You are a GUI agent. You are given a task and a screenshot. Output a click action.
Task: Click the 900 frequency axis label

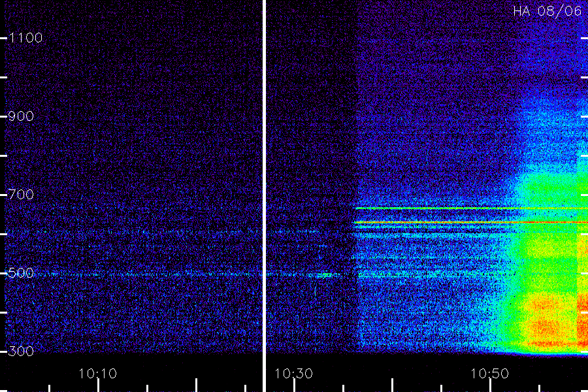click(x=21, y=116)
